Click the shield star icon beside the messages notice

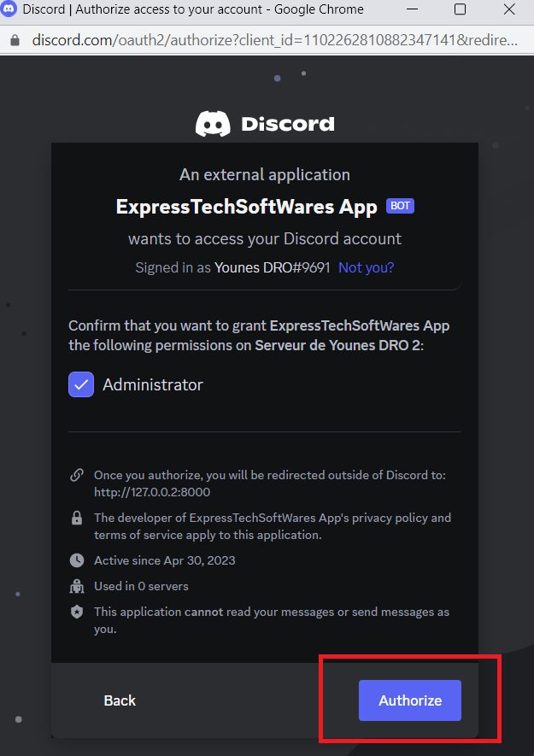click(77, 612)
